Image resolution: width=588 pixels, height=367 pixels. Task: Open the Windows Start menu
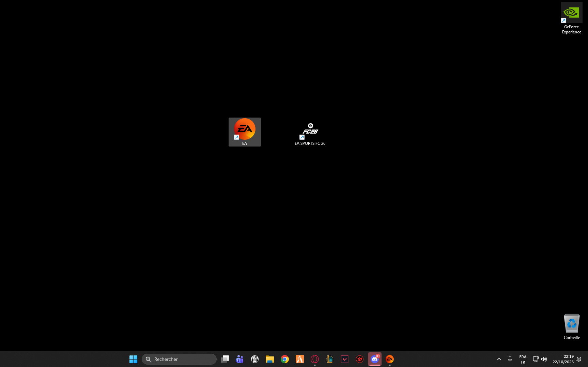click(133, 359)
